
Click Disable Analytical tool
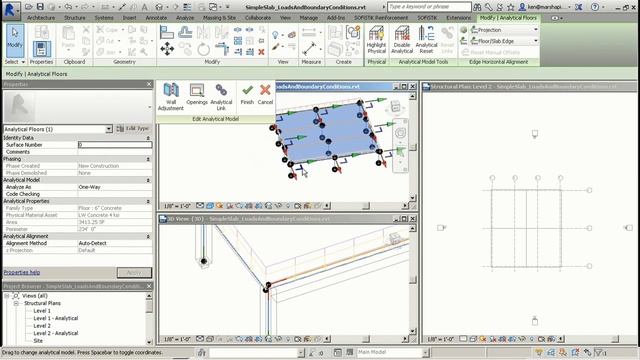pyautogui.click(x=402, y=40)
